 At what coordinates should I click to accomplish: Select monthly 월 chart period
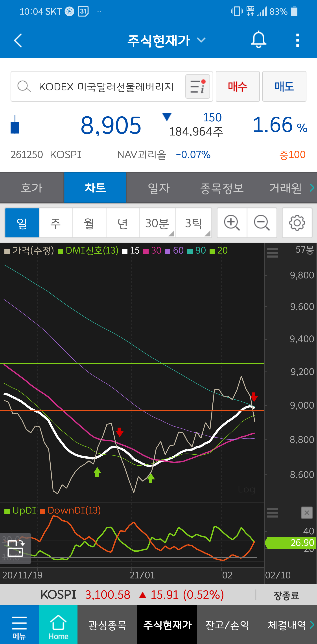pyautogui.click(x=89, y=223)
